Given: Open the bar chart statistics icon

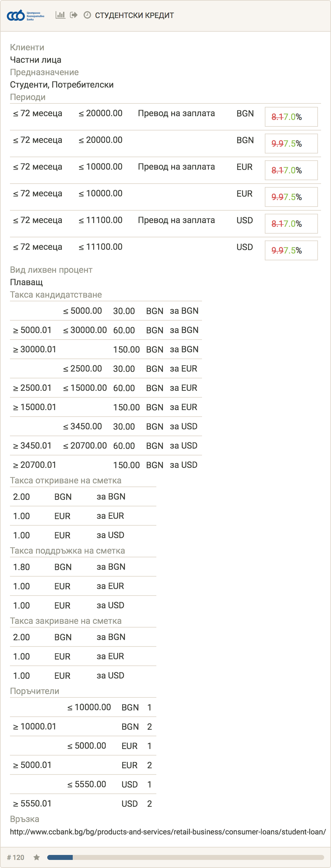Looking at the screenshot, I should (x=60, y=15).
